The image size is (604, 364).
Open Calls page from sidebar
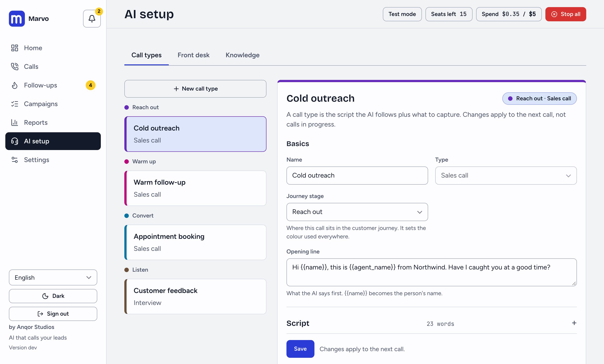(x=53, y=66)
